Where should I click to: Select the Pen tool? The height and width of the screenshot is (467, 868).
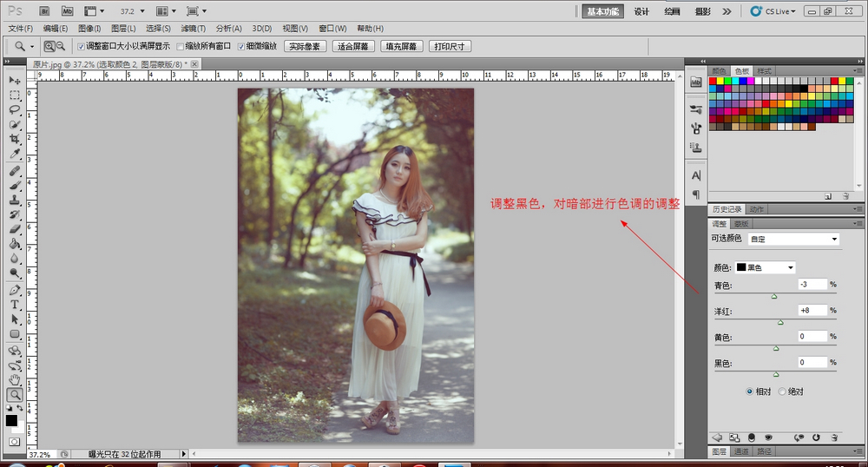(14, 290)
